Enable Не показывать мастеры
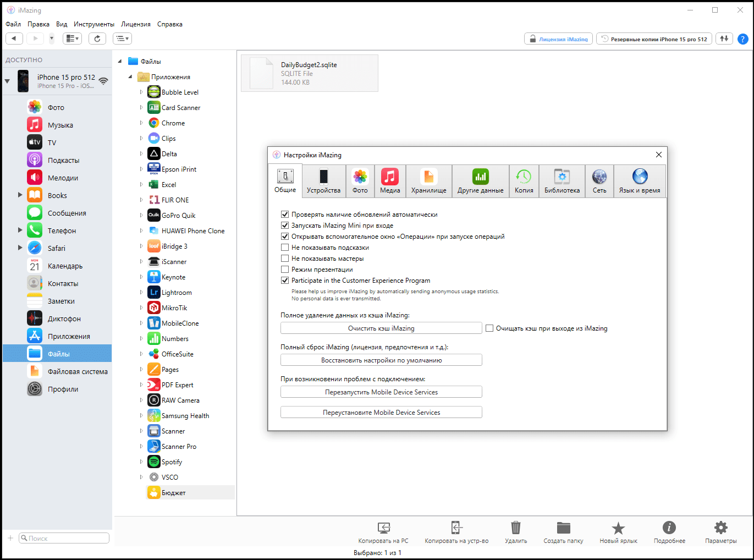This screenshot has height=560, width=754. pos(285,259)
